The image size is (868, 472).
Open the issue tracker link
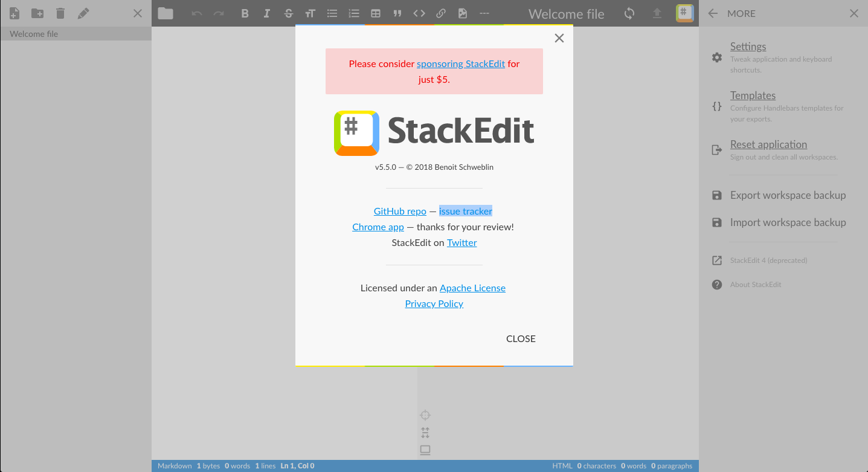pos(466,211)
